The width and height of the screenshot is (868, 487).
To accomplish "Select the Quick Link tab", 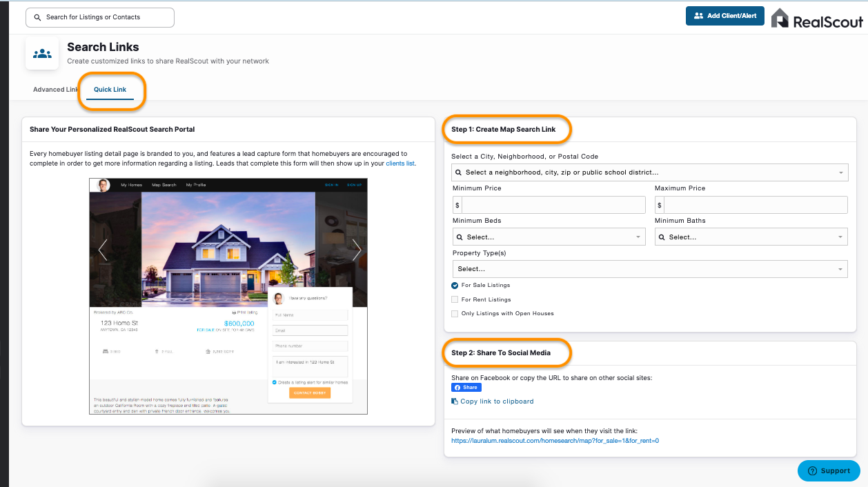I will click(x=110, y=90).
